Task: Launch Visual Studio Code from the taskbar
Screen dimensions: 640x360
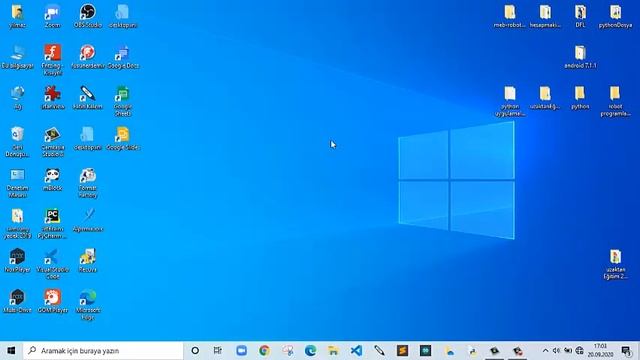Action: 356,351
